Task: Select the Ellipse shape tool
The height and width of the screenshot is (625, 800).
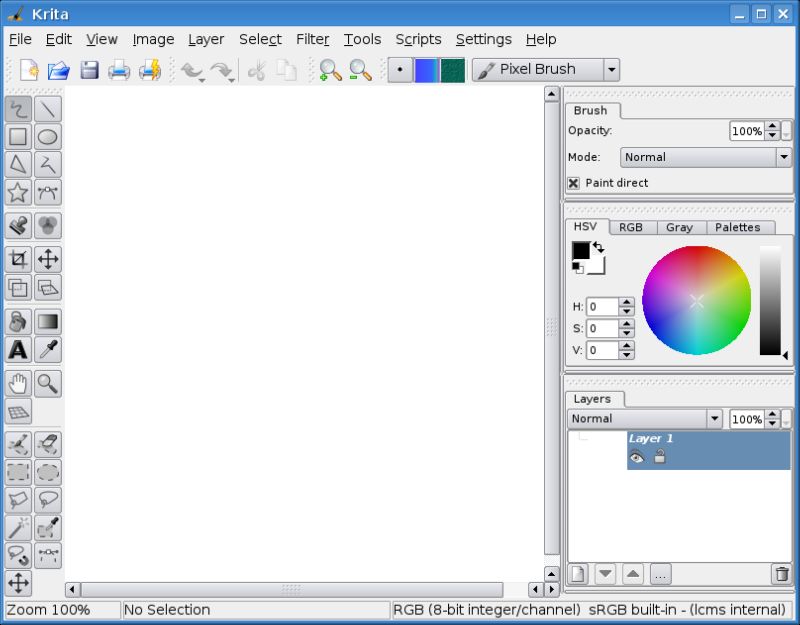Action: coord(48,137)
